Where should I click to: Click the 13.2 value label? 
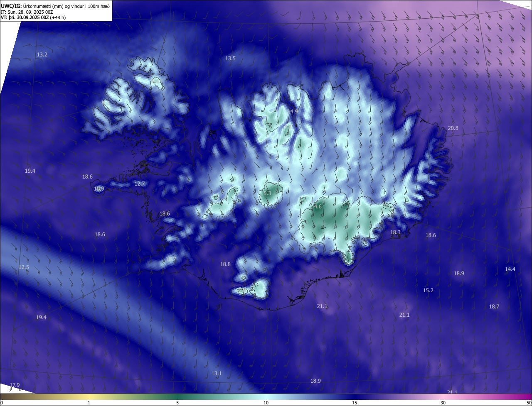[42, 55]
